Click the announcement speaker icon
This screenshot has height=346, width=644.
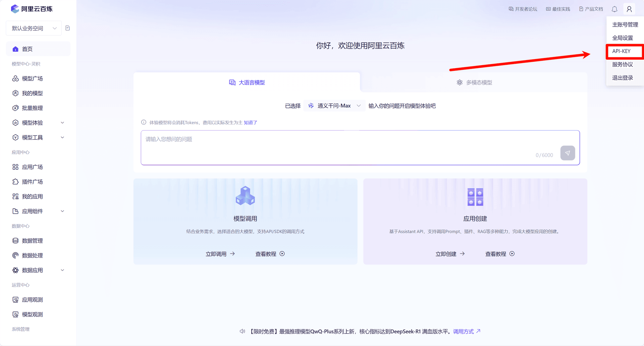[242, 332]
